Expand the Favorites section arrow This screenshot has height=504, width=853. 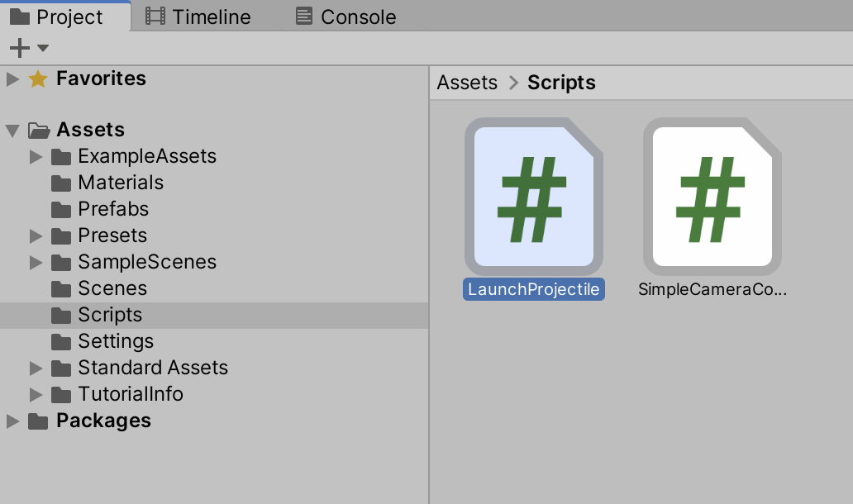(12, 79)
